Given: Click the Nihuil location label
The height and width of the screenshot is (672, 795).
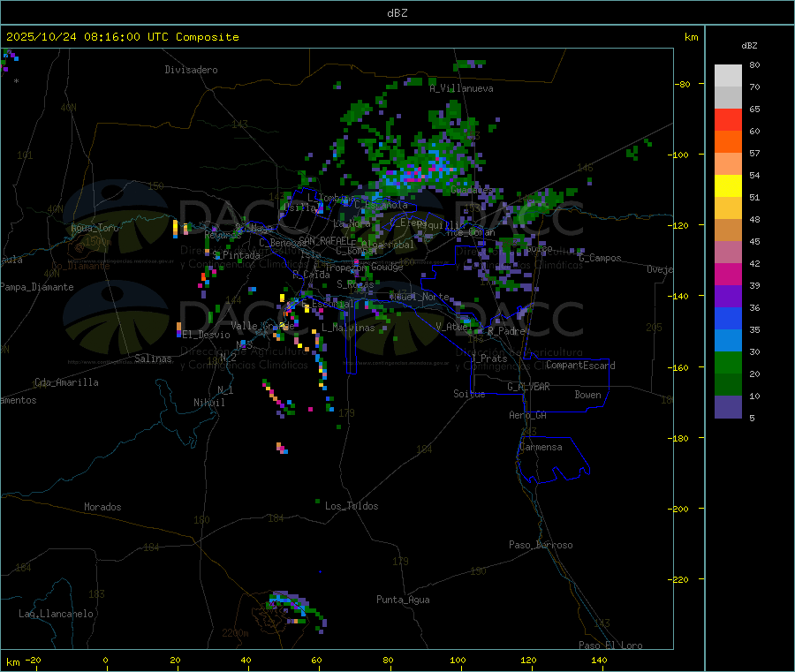Looking at the screenshot, I should [x=208, y=403].
